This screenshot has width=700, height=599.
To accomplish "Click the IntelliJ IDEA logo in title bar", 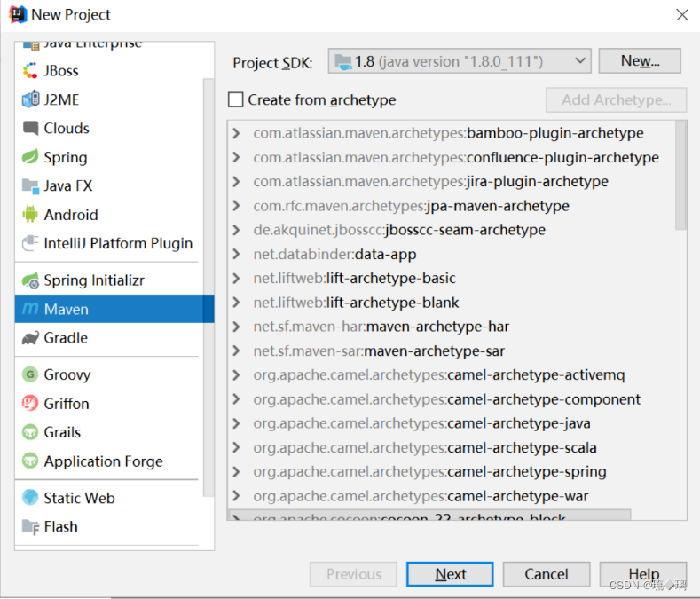I will click(x=18, y=14).
